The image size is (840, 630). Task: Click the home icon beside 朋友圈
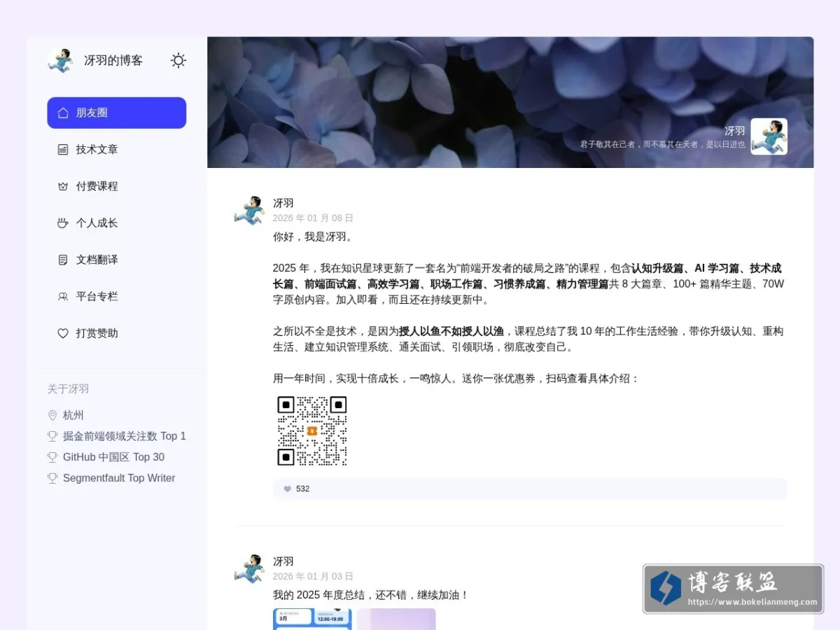[x=63, y=113]
